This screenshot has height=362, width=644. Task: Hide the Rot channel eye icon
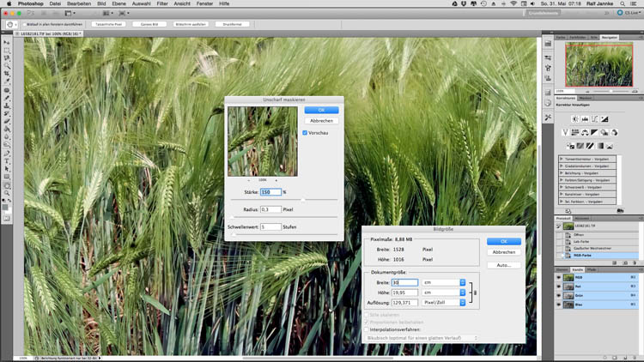tap(559, 287)
